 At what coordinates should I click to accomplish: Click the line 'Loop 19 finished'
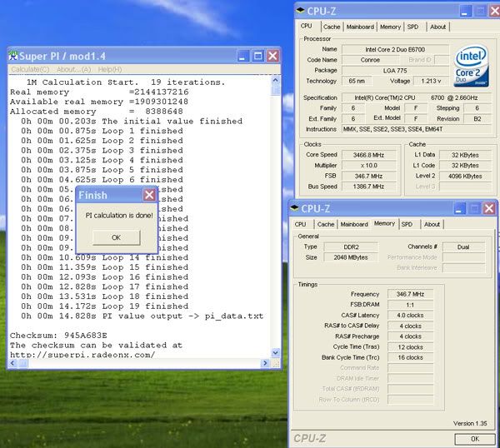coord(145,306)
